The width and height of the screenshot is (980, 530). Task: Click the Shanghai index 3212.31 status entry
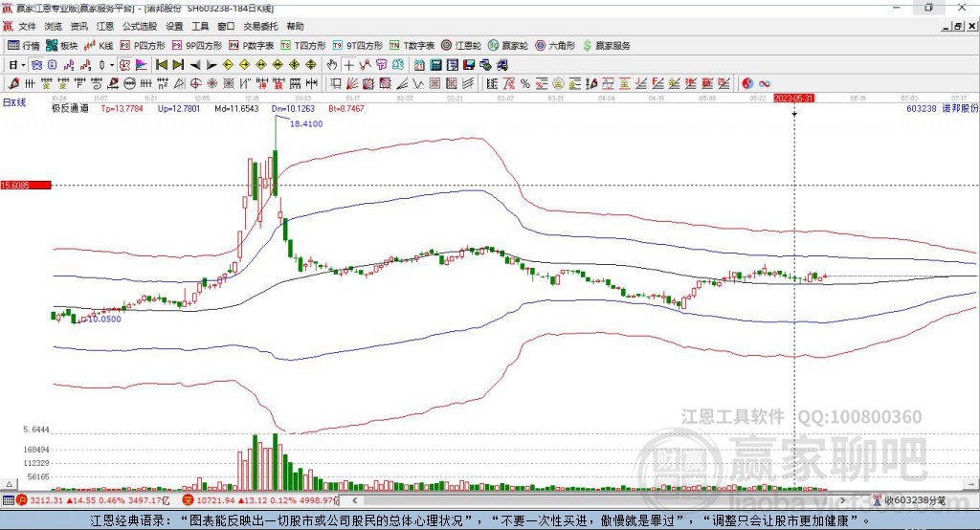pyautogui.click(x=94, y=500)
